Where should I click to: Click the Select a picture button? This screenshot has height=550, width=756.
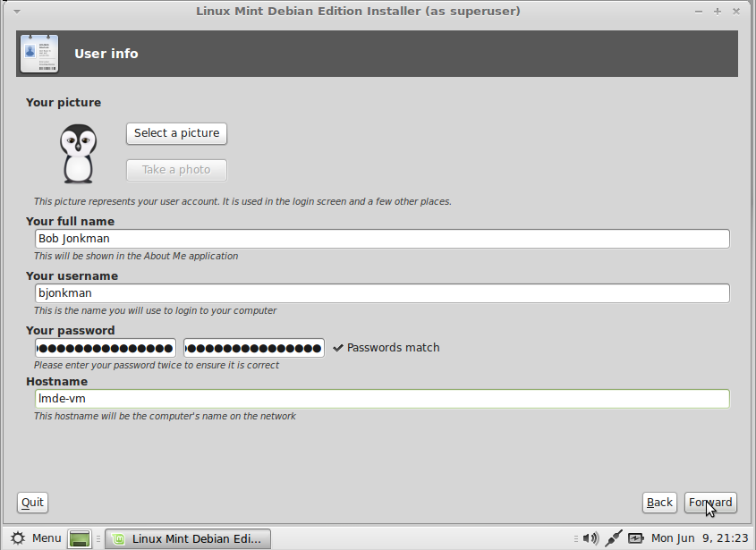[175, 132]
